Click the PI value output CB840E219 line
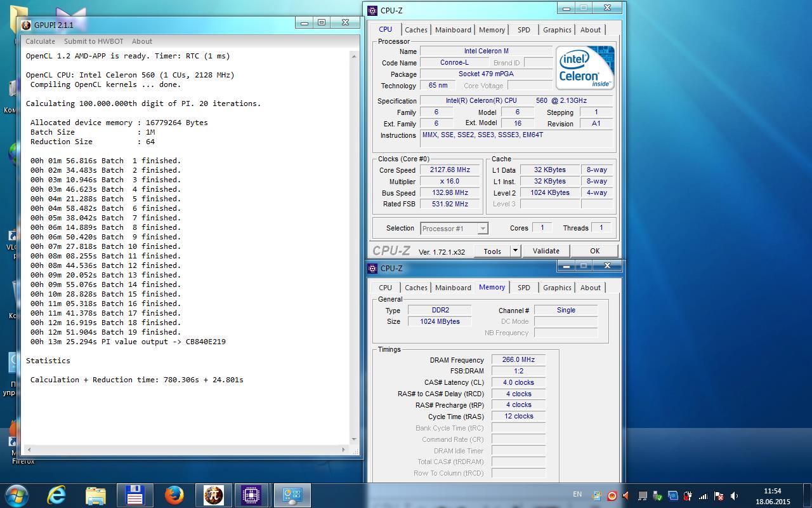Viewport: 812px width, 508px height. point(128,342)
